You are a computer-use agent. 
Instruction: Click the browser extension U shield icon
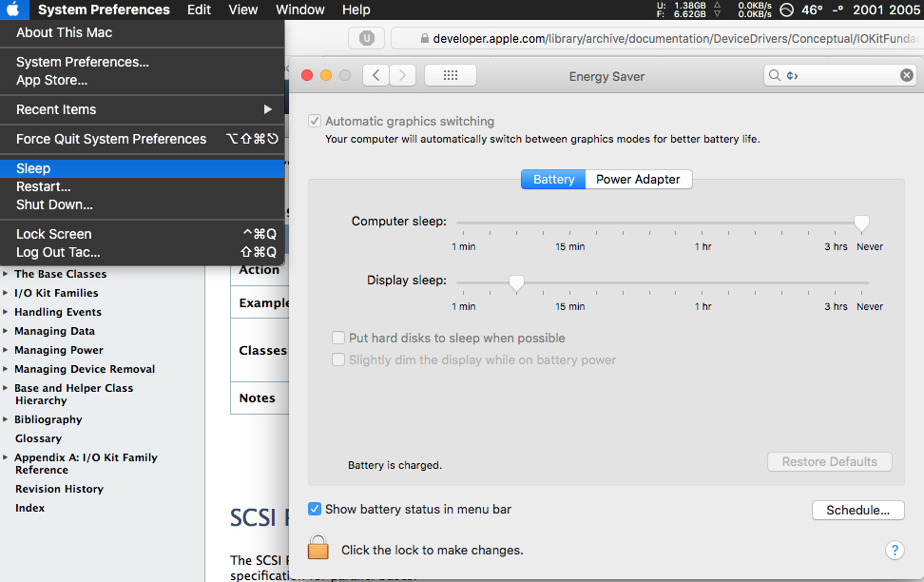[x=367, y=38]
